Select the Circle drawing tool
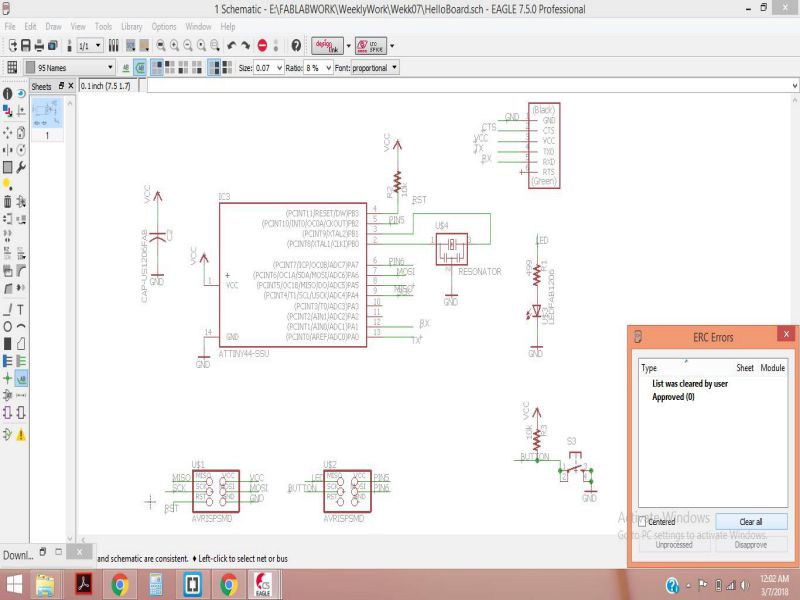The height and width of the screenshot is (600, 800). [7, 327]
